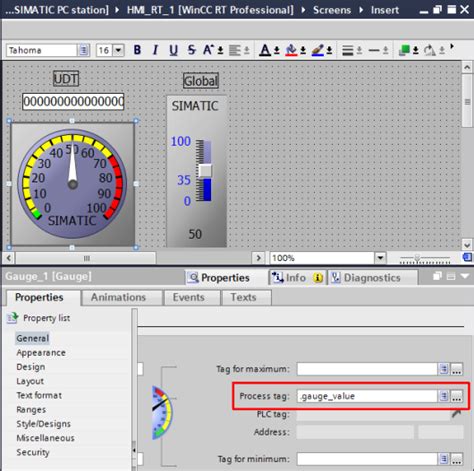Click the line width icon
Image resolution: width=474 pixels, height=471 pixels.
[x=348, y=50]
